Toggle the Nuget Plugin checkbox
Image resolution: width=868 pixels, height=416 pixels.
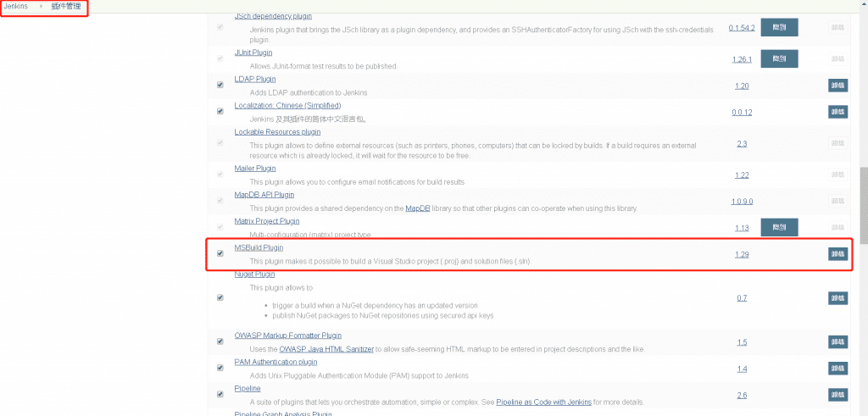[220, 297]
